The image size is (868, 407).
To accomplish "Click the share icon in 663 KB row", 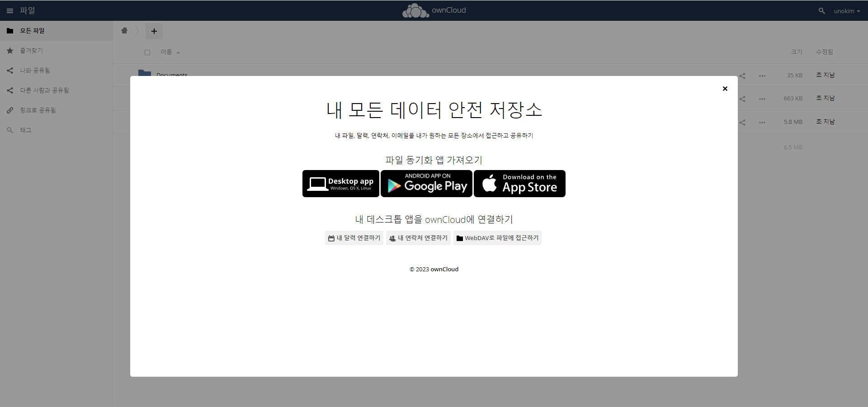I will point(742,99).
